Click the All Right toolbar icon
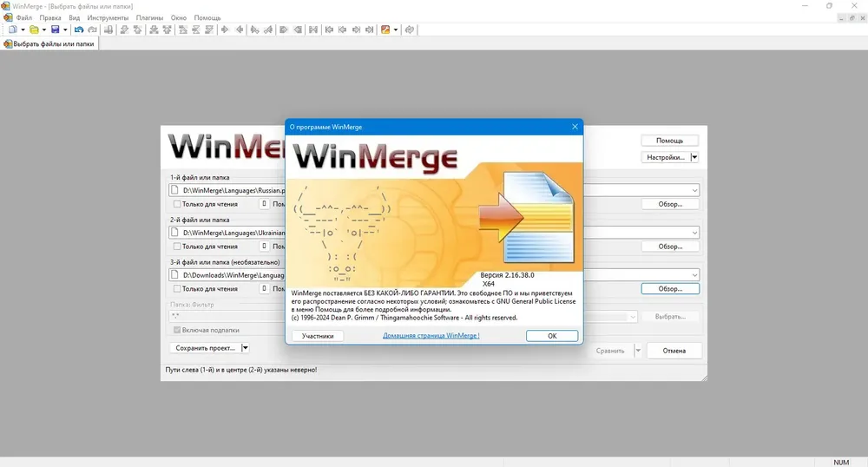The height and width of the screenshot is (467, 868). pos(284,30)
